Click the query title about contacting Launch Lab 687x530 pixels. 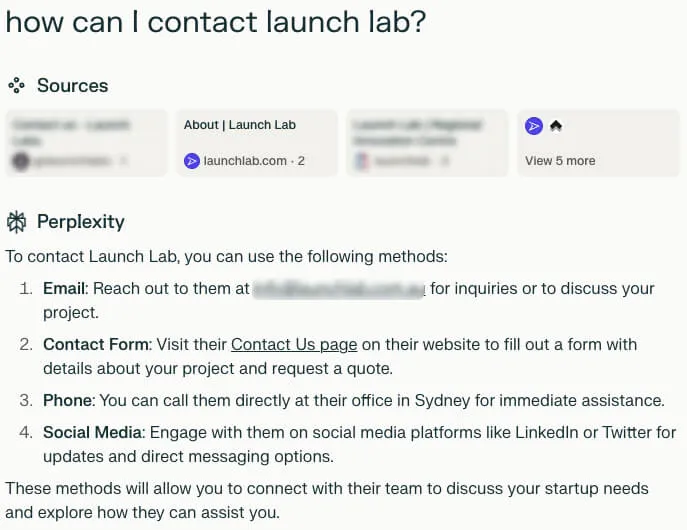pos(216,22)
